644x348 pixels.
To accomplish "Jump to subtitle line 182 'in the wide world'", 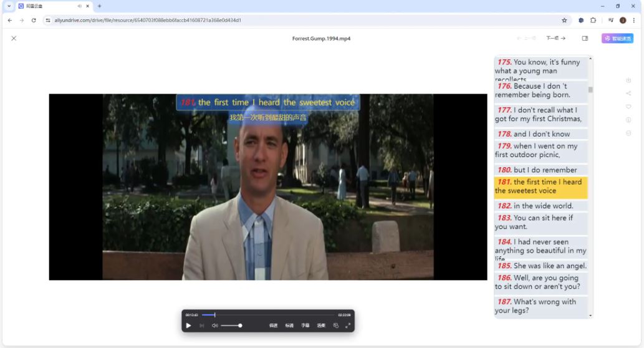I will point(541,206).
